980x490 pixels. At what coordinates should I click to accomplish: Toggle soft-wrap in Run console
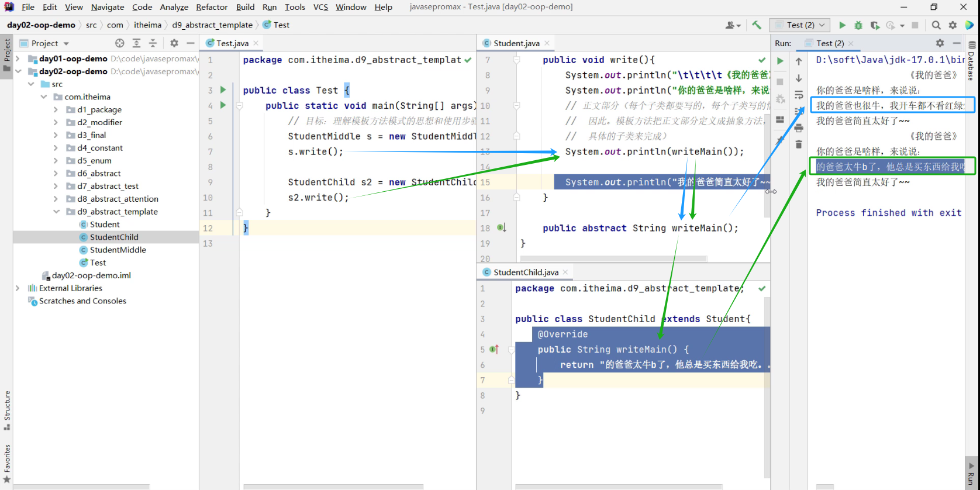click(x=799, y=95)
